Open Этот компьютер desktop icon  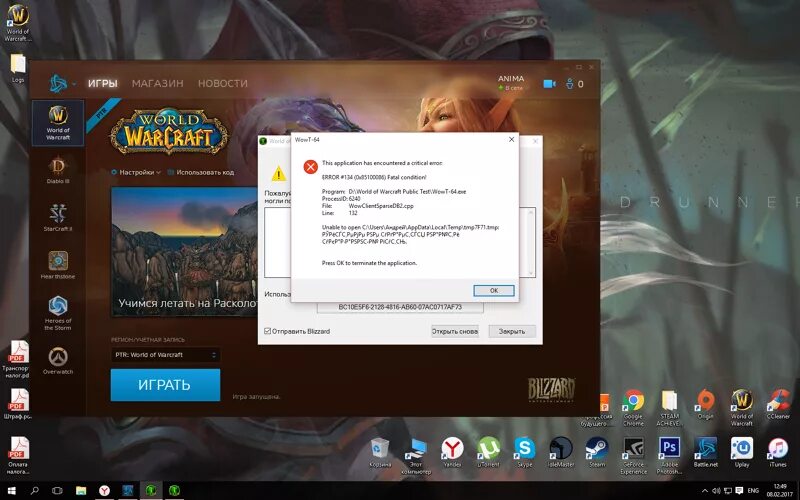[416, 456]
